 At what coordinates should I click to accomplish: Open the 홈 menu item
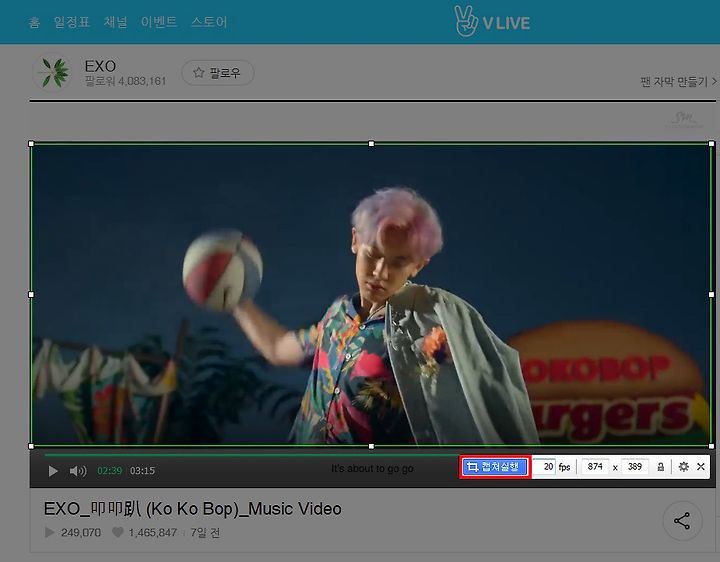tap(34, 22)
